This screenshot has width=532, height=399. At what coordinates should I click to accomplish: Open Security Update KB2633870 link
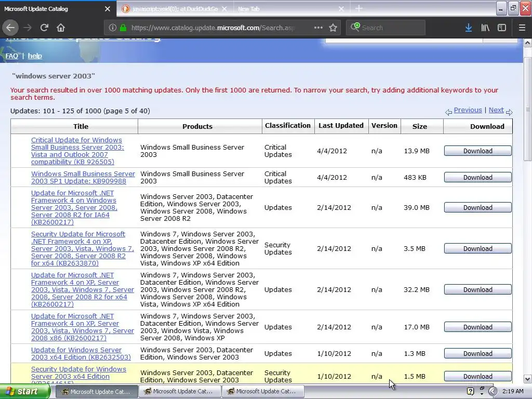(83, 249)
